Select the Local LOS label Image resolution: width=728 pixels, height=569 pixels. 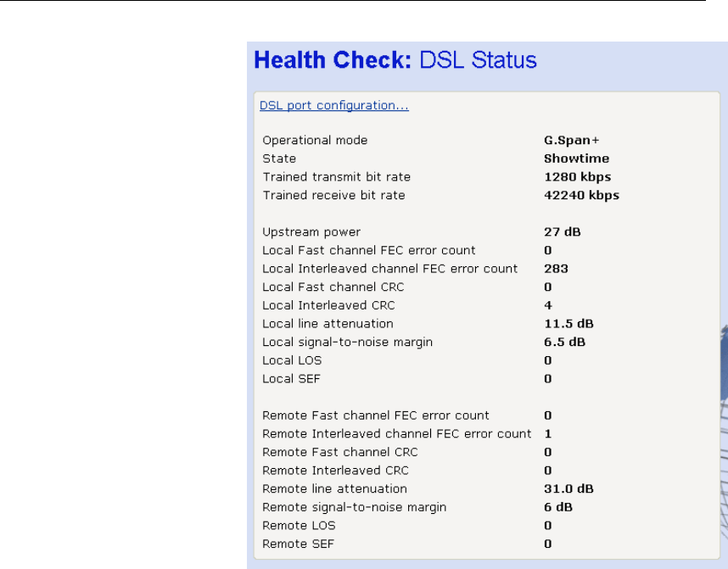point(292,360)
